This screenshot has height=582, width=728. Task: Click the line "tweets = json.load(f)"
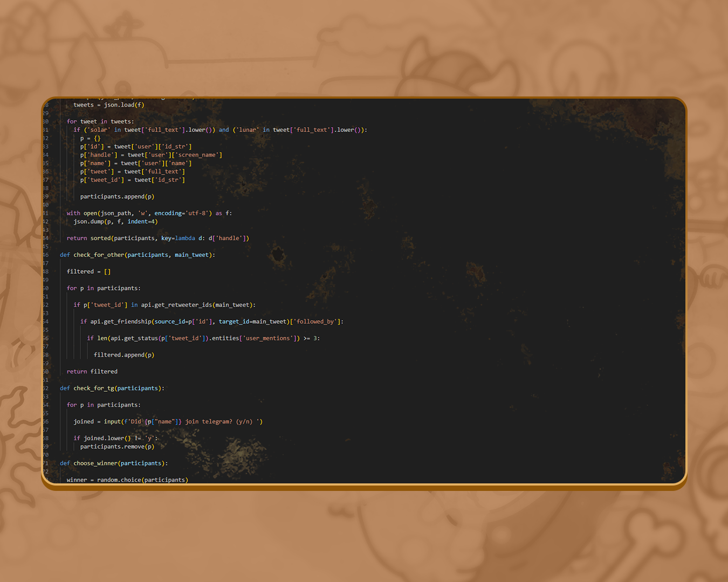pyautogui.click(x=109, y=105)
